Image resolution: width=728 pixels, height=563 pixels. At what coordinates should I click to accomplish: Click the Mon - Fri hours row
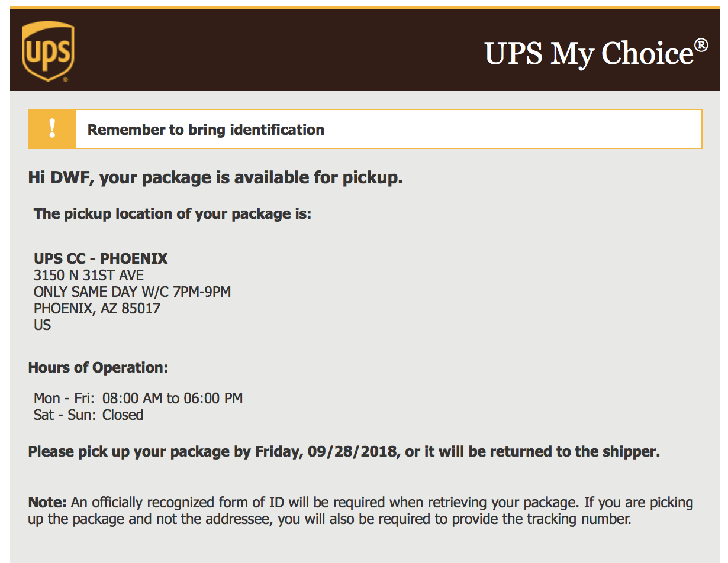coord(138,398)
